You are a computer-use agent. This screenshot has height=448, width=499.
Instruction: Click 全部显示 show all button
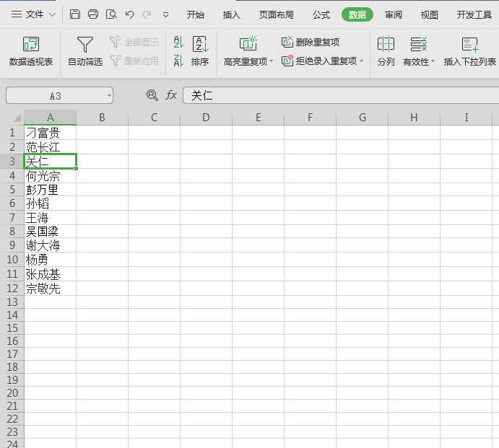(134, 42)
